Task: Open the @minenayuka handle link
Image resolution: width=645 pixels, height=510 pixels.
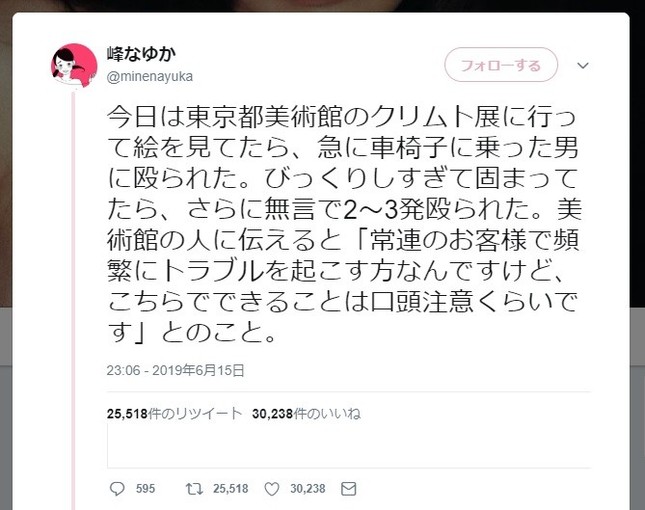Action: click(149, 76)
